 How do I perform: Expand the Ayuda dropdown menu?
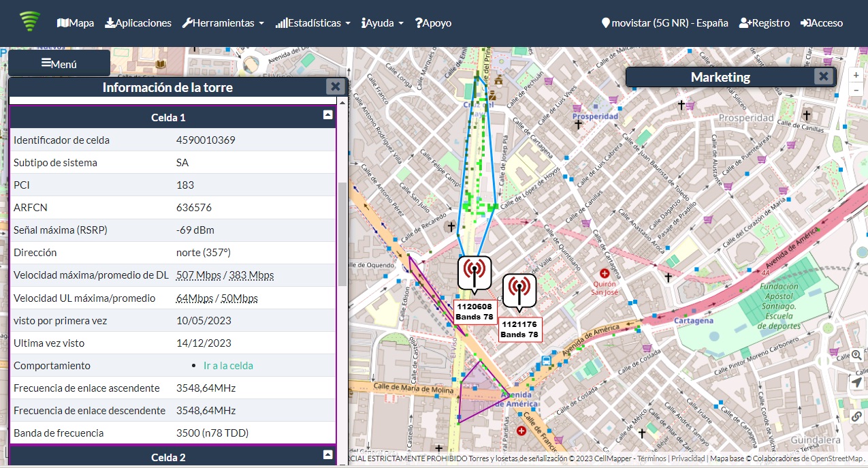(x=383, y=22)
